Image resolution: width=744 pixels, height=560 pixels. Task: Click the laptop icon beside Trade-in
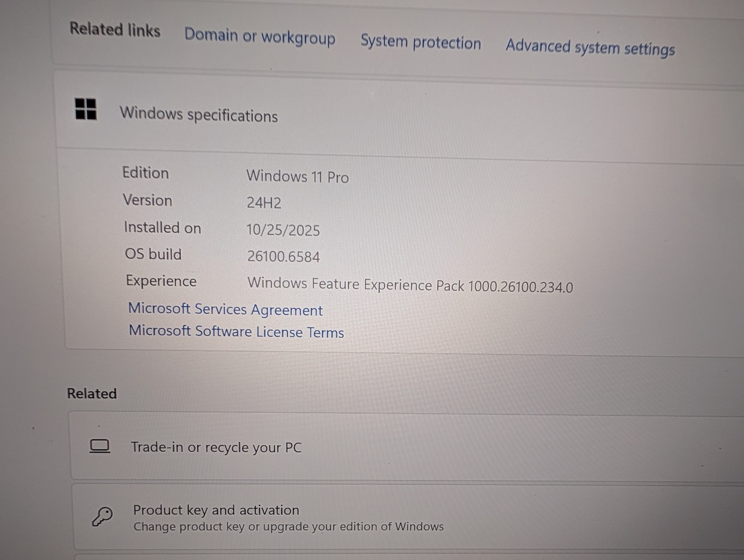click(100, 446)
